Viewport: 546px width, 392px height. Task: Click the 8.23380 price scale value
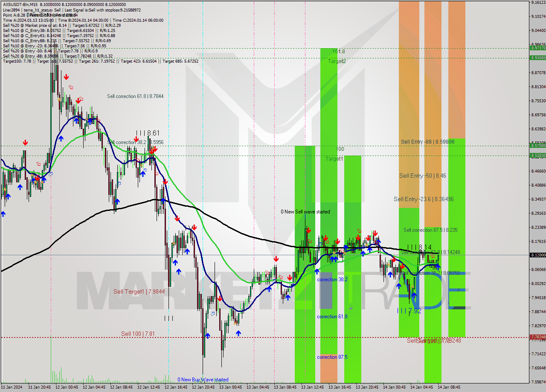[538, 228]
